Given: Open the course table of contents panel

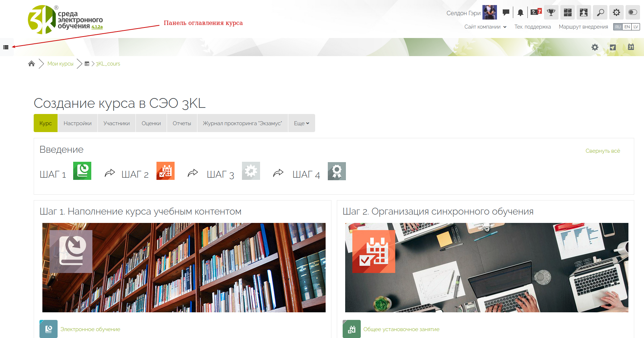Looking at the screenshot, I should point(6,47).
